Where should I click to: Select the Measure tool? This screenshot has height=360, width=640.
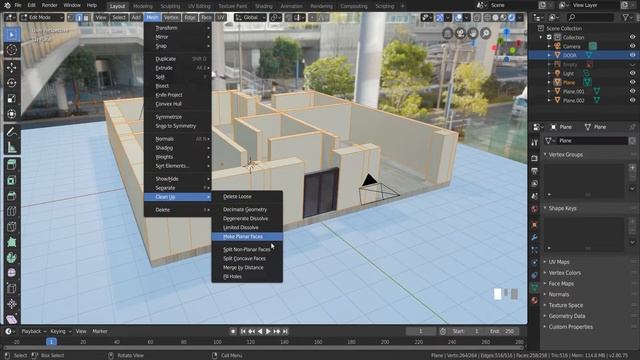[x=11, y=147]
